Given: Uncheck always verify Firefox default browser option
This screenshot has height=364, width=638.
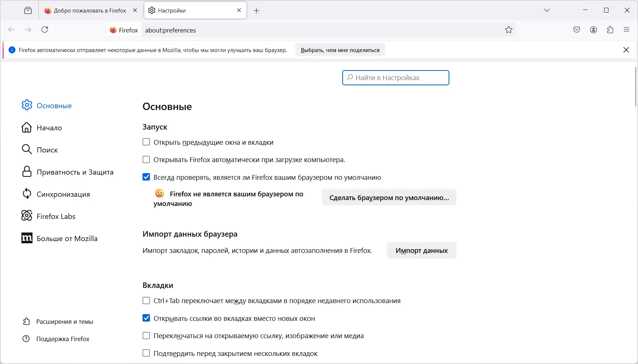Looking at the screenshot, I should coord(146,177).
